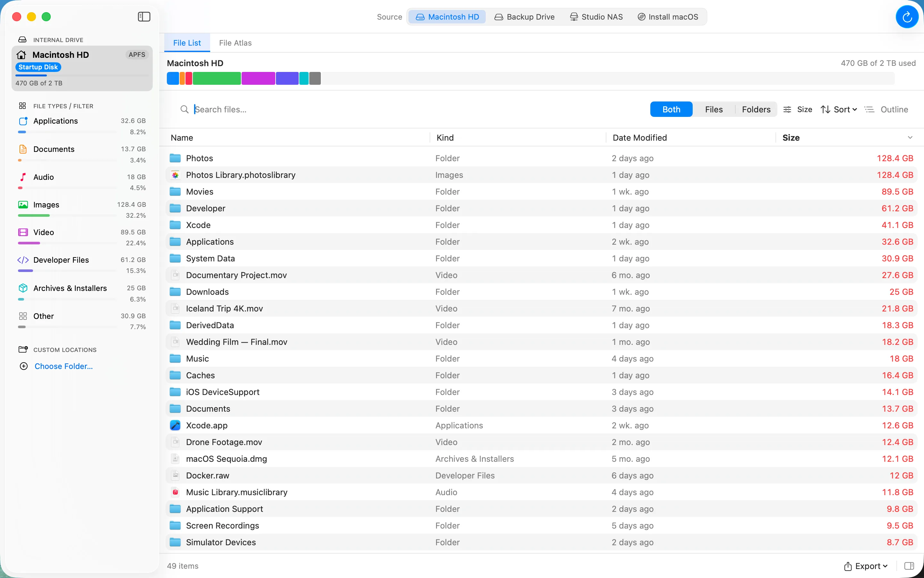Click the Docker.raw file icon
Viewport: 924px width, 578px height.
pos(175,476)
